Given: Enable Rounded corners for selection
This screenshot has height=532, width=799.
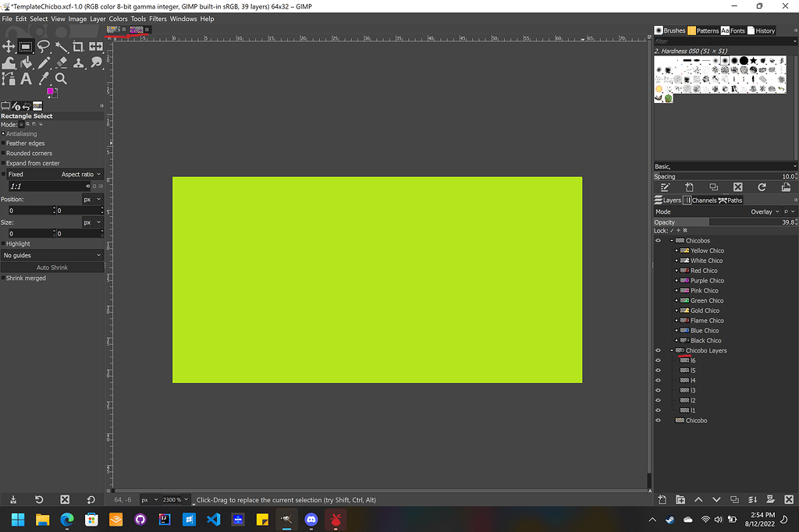Looking at the screenshot, I should pos(5,153).
